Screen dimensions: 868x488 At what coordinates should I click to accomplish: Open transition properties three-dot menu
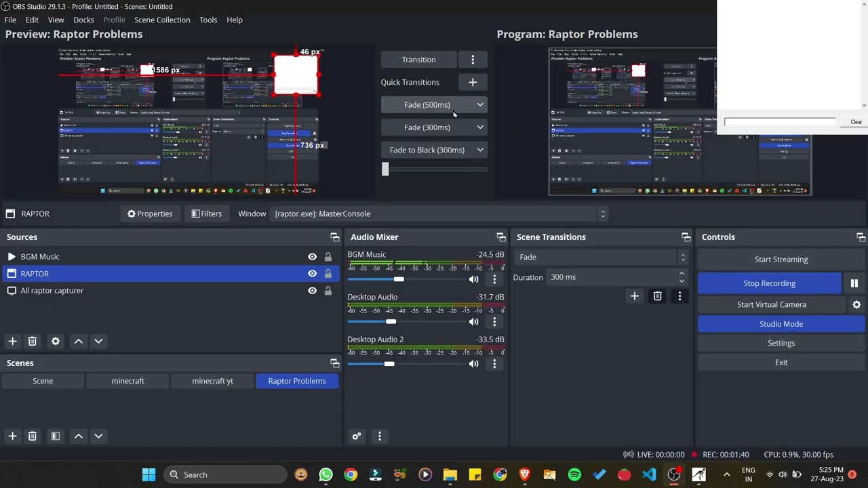pos(679,296)
